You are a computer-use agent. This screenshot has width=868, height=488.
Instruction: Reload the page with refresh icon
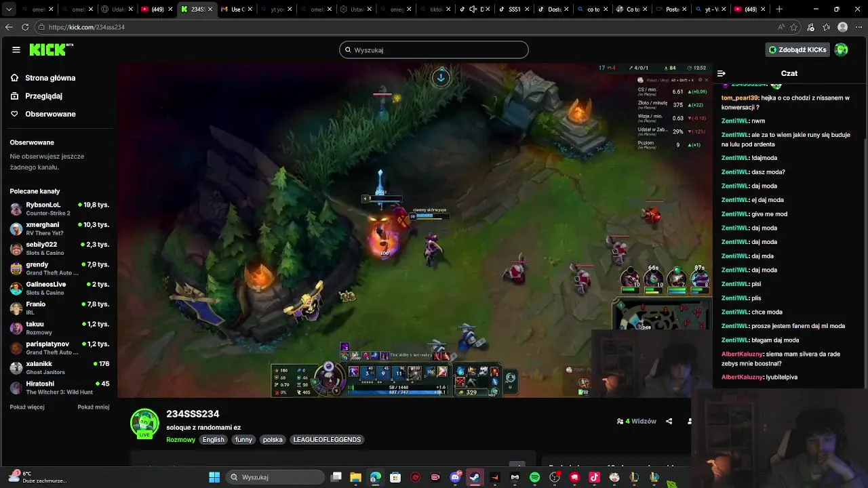[25, 27]
